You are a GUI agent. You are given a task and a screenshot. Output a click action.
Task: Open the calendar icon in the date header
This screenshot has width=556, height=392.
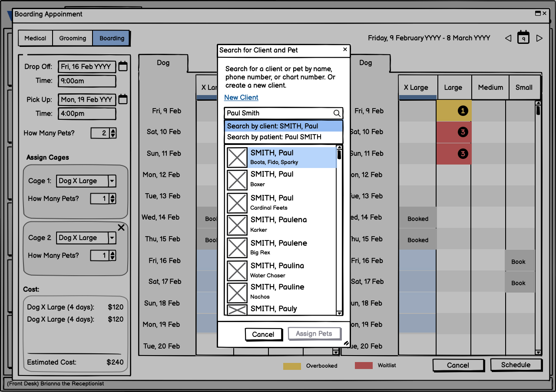coord(523,38)
